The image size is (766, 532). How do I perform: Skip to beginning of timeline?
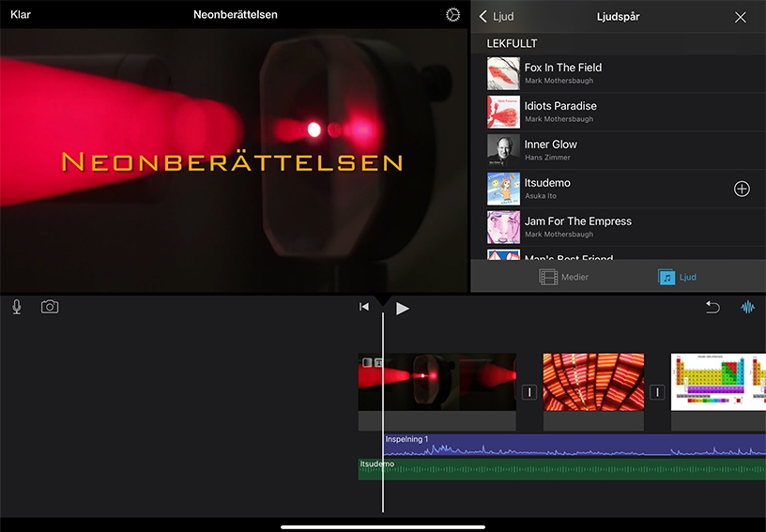[x=364, y=307]
